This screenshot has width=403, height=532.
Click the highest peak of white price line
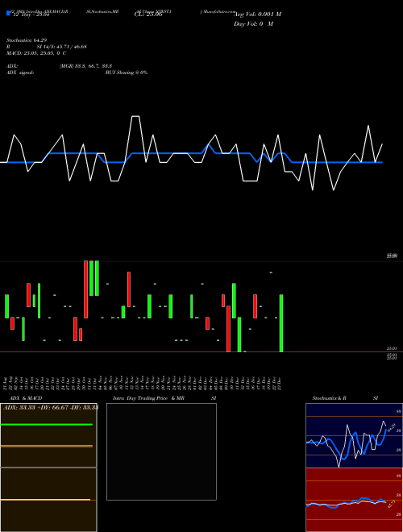pos(135,116)
